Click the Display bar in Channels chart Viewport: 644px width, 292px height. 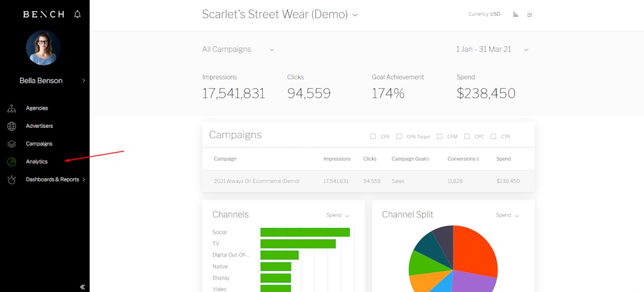[x=276, y=278]
